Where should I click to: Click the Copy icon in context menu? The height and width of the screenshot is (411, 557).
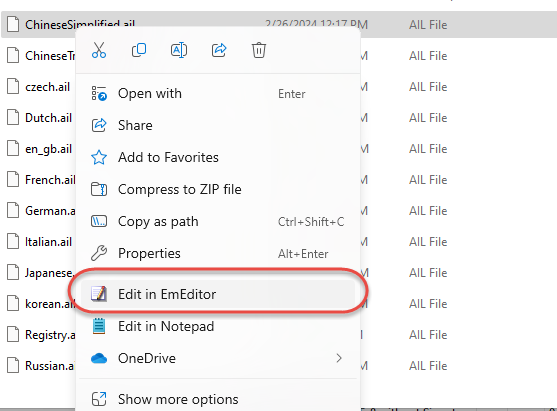tap(139, 50)
